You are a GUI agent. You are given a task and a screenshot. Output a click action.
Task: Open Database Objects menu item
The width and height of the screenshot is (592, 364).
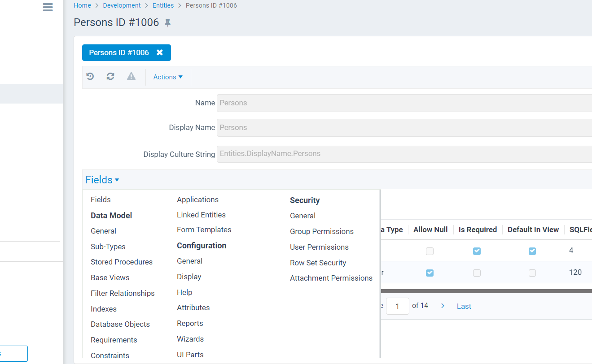tap(120, 324)
